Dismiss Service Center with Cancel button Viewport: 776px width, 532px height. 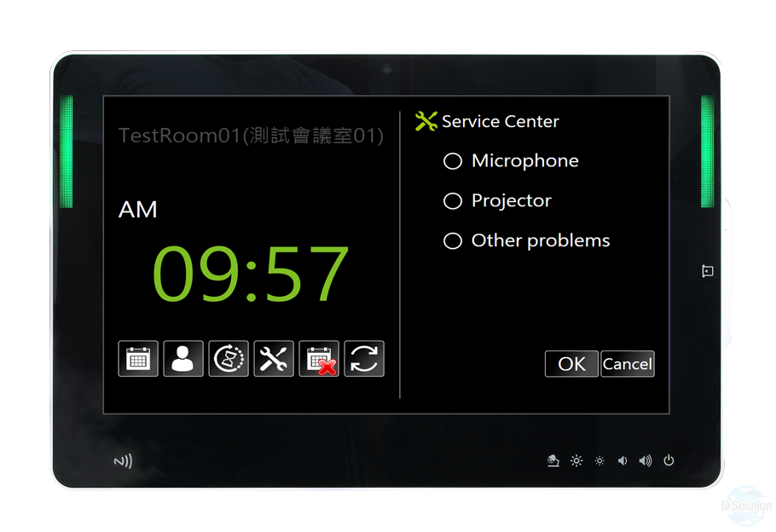click(x=628, y=364)
